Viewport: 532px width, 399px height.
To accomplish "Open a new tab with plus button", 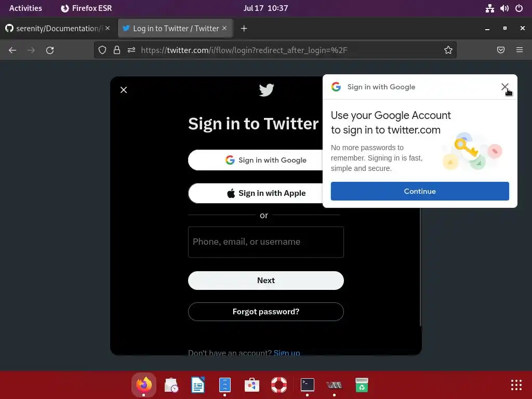I will pos(244,29).
